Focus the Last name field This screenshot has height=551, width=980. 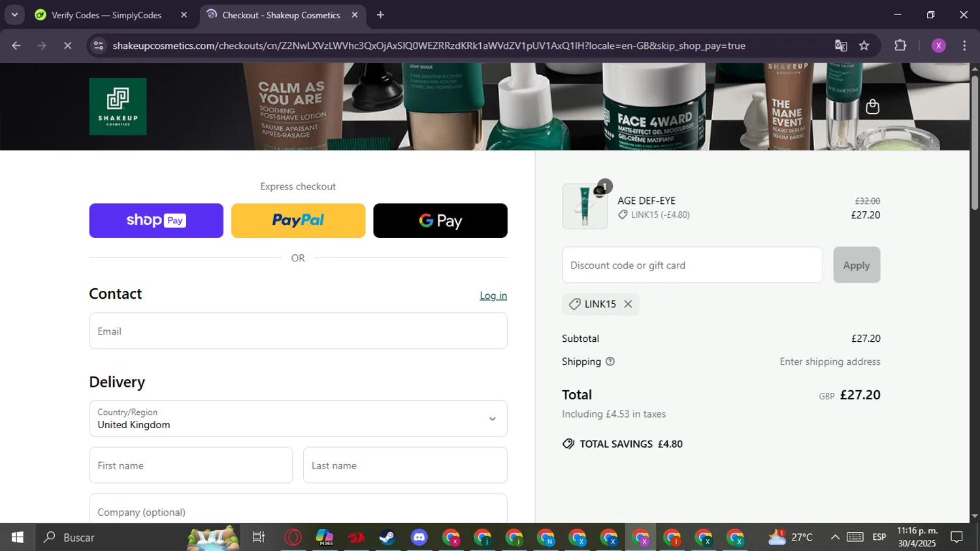coord(405,465)
